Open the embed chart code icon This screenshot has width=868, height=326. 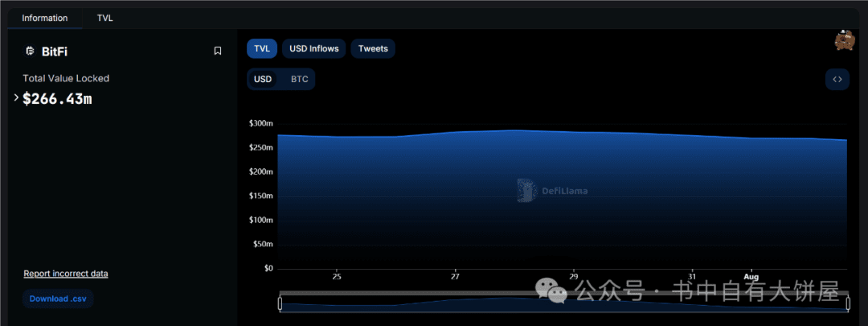coord(837,79)
